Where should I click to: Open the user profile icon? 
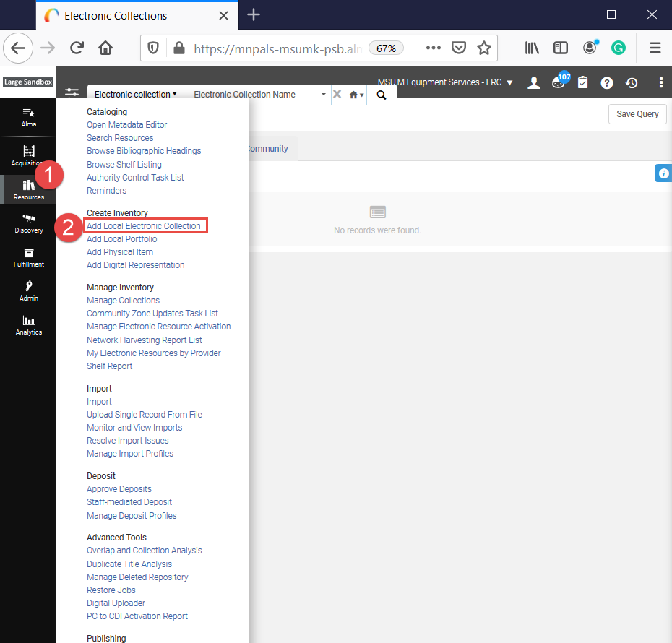pyautogui.click(x=533, y=82)
